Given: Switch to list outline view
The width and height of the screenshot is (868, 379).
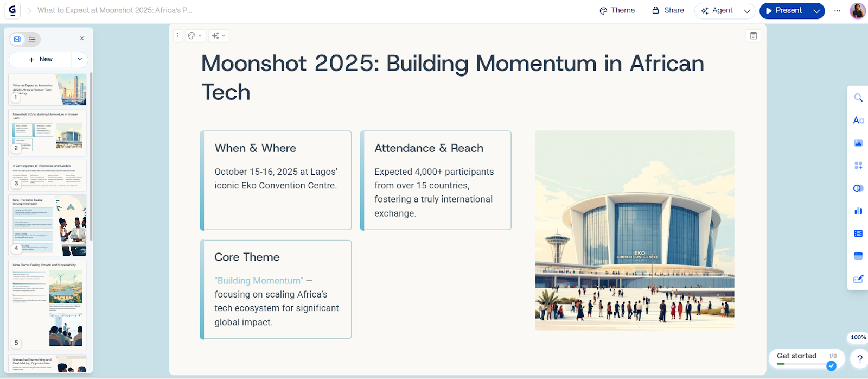Looking at the screenshot, I should pyautogui.click(x=33, y=39).
